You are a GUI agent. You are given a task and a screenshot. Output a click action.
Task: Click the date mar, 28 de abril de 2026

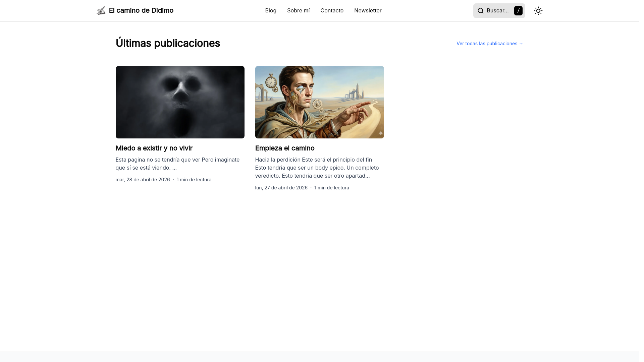tap(143, 180)
